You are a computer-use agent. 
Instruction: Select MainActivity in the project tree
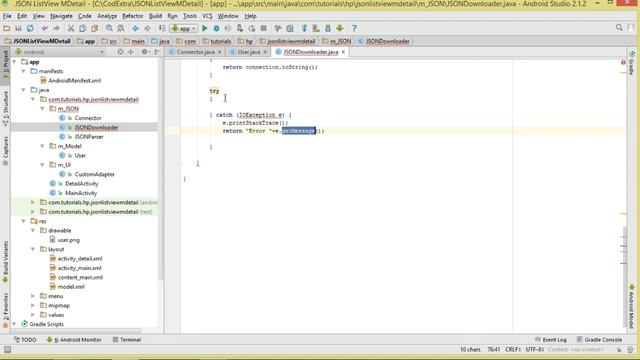(x=81, y=193)
